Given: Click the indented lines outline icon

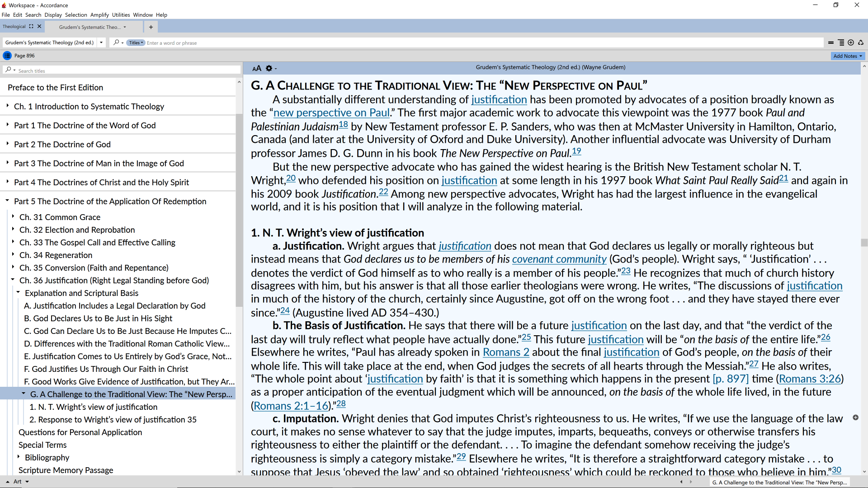Looking at the screenshot, I should [x=841, y=42].
